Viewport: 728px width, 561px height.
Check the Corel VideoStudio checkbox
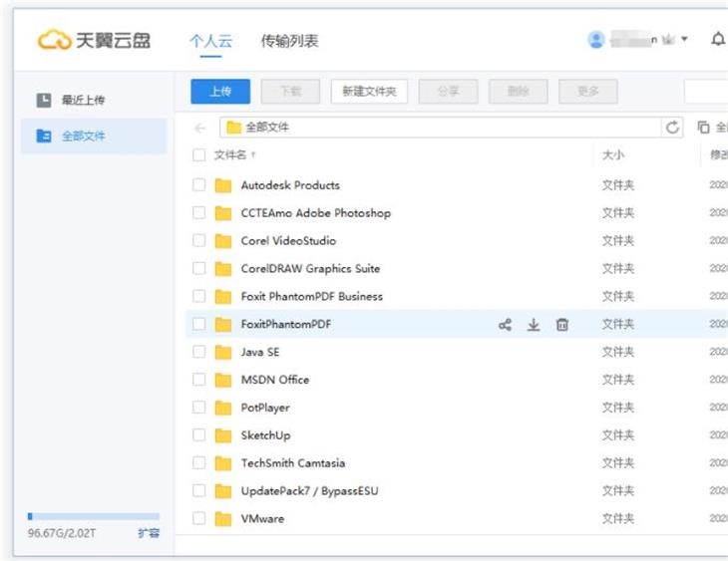point(198,241)
